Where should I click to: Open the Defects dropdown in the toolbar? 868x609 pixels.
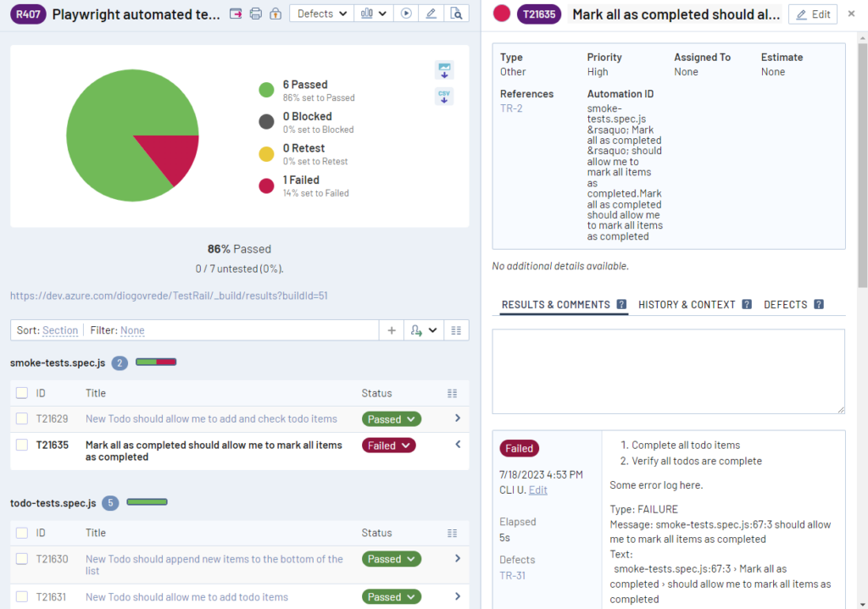(x=322, y=14)
